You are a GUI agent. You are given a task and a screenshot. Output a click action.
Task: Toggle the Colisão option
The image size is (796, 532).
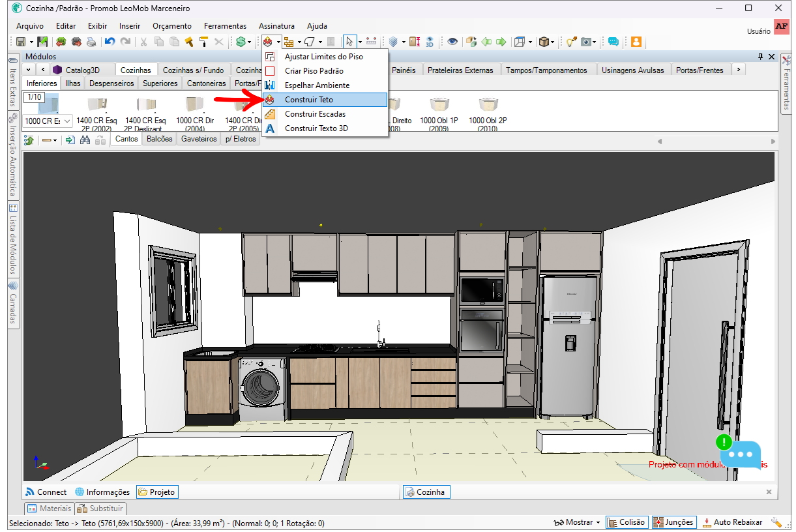(626, 522)
